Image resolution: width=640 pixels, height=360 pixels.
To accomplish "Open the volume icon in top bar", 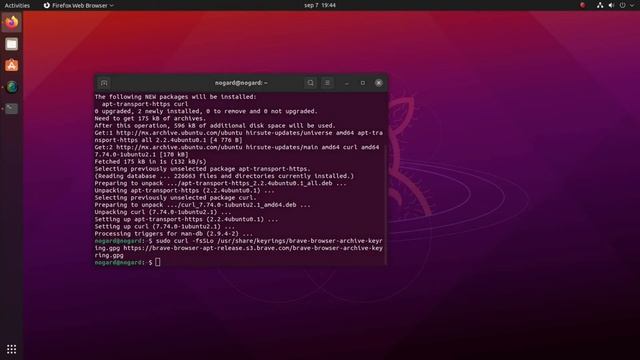I will (611, 5).
